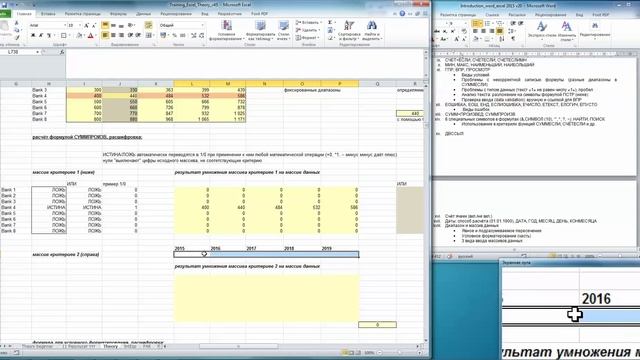Open Sort and Filter in Excel

pos(349,30)
